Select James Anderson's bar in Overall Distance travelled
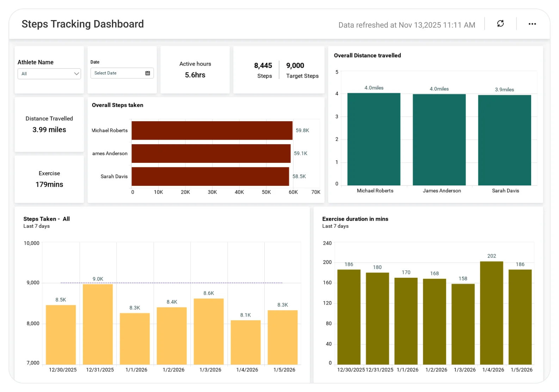This screenshot has height=392, width=559. coord(439,140)
